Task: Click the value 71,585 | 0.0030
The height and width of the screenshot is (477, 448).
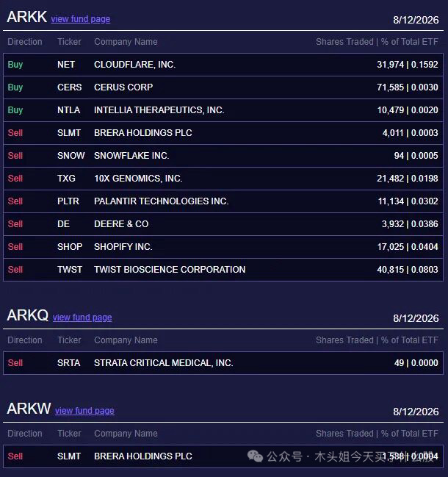Action: [408, 87]
